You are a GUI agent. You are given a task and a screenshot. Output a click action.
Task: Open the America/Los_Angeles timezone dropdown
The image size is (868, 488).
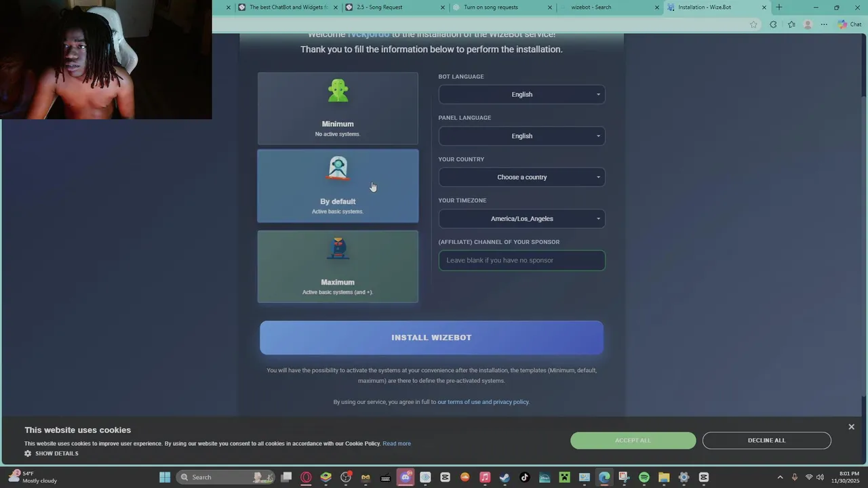pyautogui.click(x=521, y=218)
